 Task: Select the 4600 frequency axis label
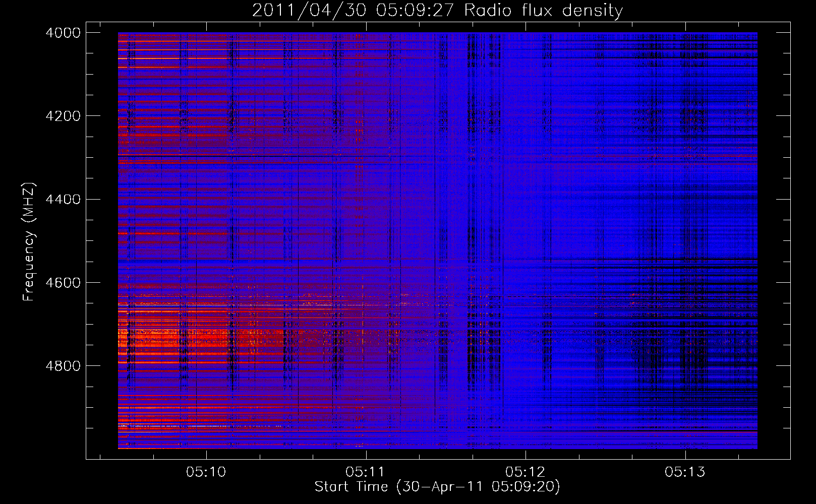[63, 283]
